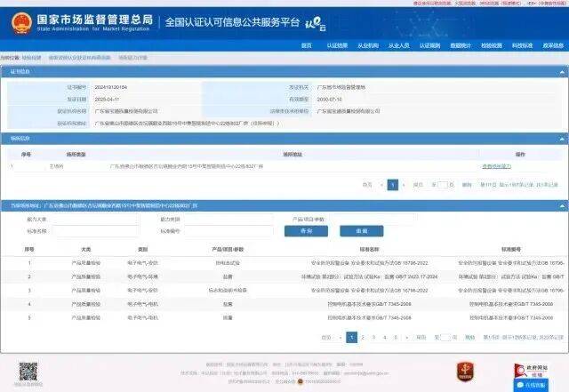
Task: Focus the 能力大类 input field
Action: tap(94, 220)
